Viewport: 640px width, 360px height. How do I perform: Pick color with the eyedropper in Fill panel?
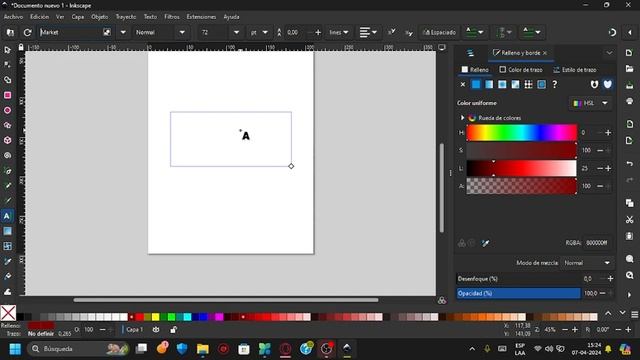coord(485,243)
